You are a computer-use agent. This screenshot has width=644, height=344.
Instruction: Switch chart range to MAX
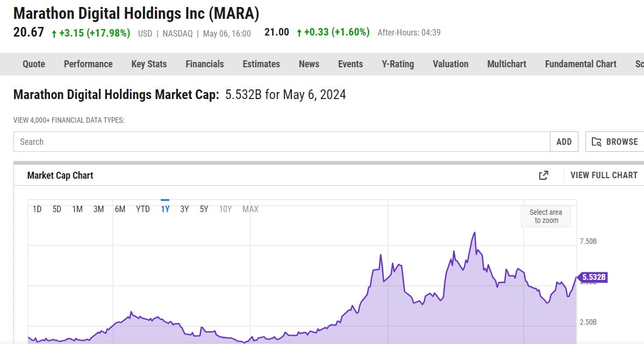pyautogui.click(x=250, y=209)
